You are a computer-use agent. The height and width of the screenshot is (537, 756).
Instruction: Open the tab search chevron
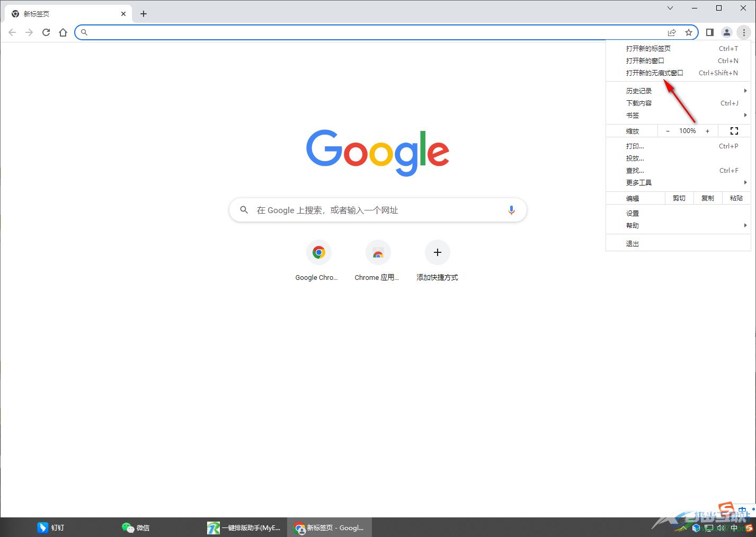point(670,8)
